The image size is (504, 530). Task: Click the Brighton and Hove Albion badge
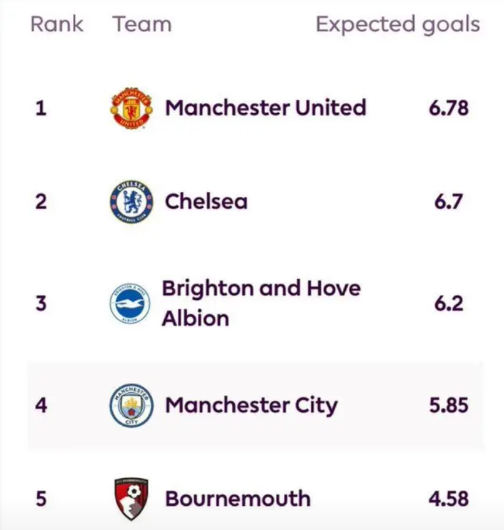pos(130,303)
